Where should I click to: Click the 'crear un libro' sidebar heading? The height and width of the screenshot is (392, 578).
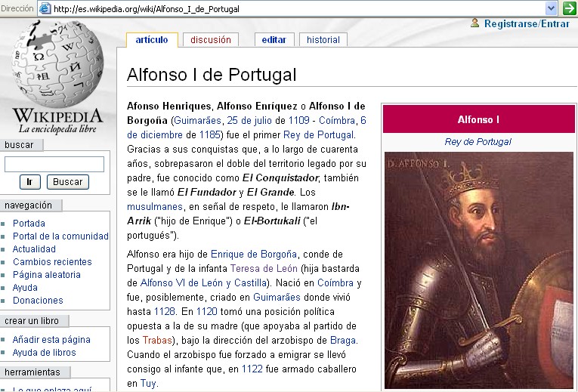(x=32, y=321)
